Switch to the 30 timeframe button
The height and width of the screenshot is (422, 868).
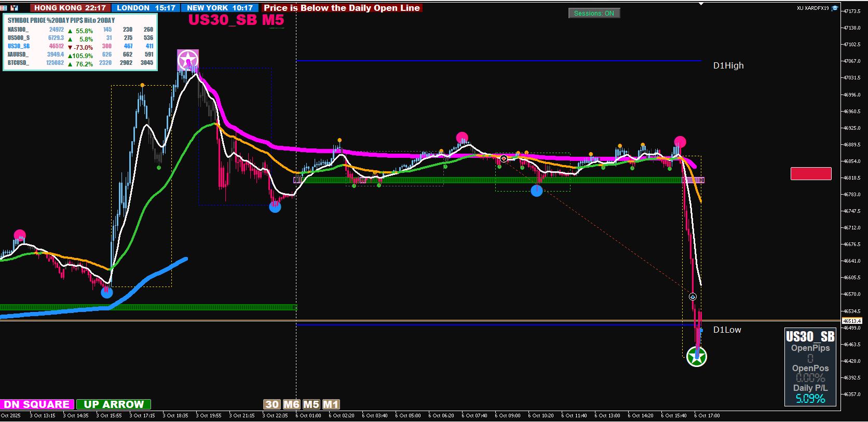(x=272, y=404)
